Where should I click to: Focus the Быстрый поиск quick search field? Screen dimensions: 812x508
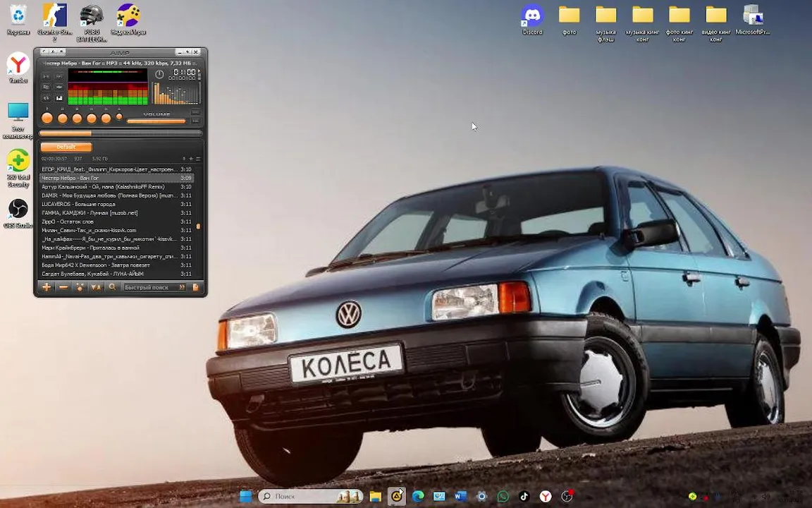(151, 287)
